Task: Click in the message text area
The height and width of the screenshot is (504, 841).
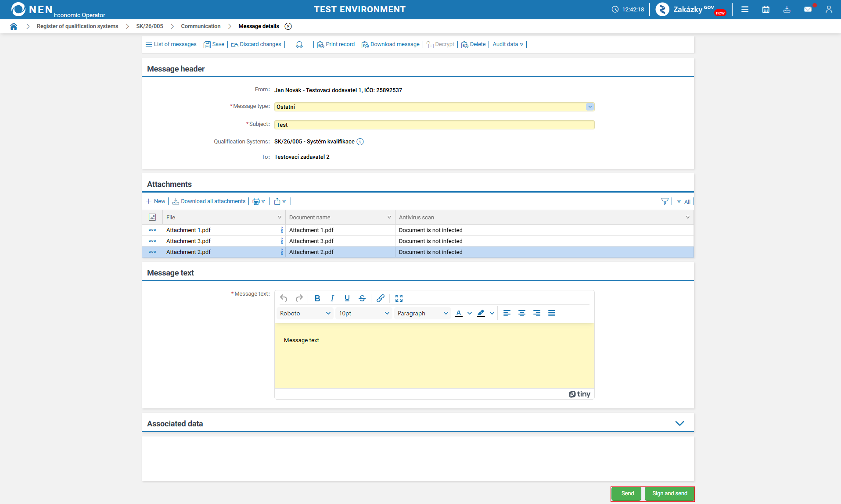Action: 435,356
